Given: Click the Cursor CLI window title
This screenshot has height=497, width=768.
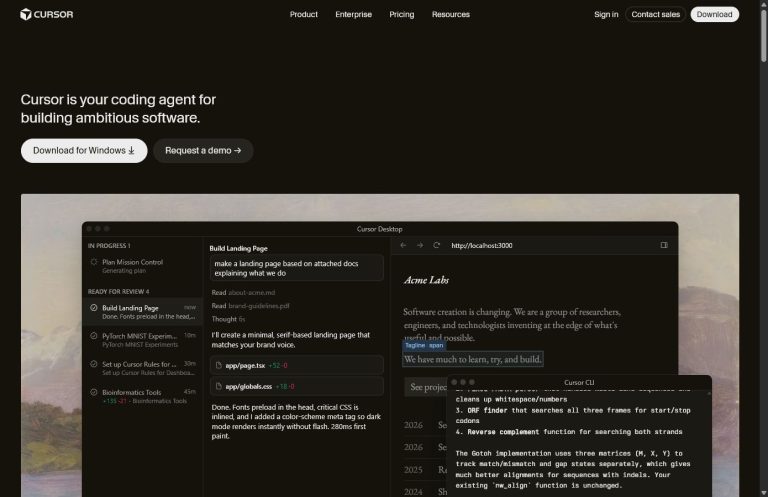Looking at the screenshot, I should pos(579,382).
